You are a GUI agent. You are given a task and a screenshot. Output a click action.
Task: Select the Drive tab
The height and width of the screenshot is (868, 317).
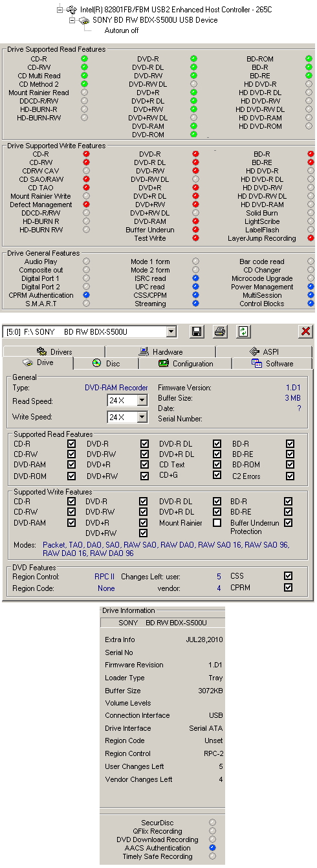39,362
